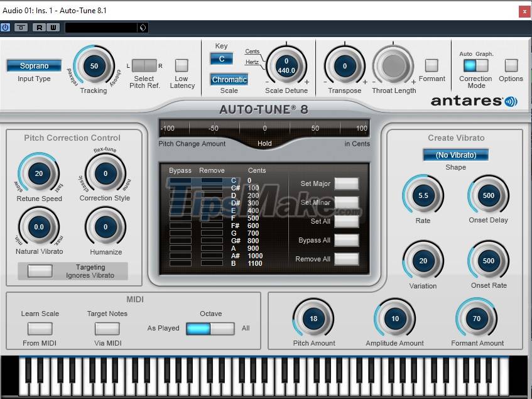Click the Throat Length knob
The height and width of the screenshot is (399, 532).
point(393,67)
